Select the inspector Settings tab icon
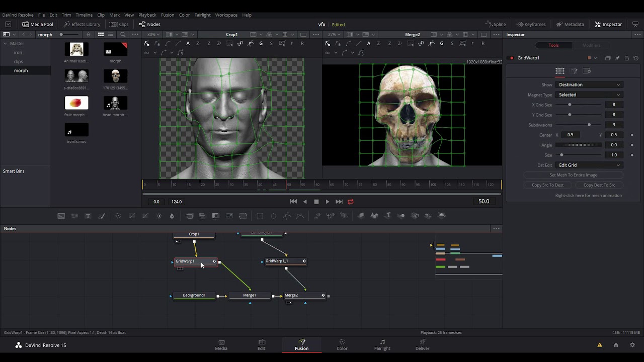 coord(587,71)
